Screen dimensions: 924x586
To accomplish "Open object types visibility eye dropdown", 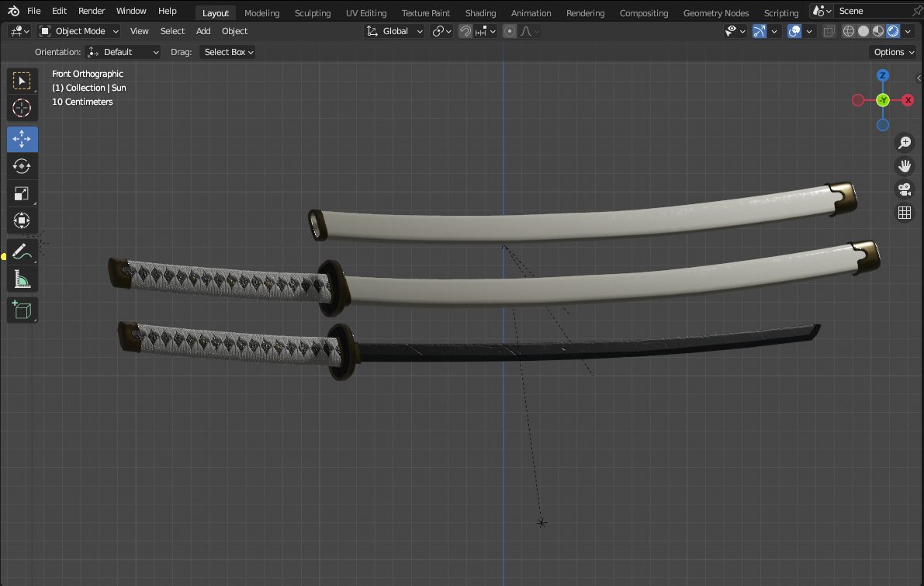I will coord(735,31).
